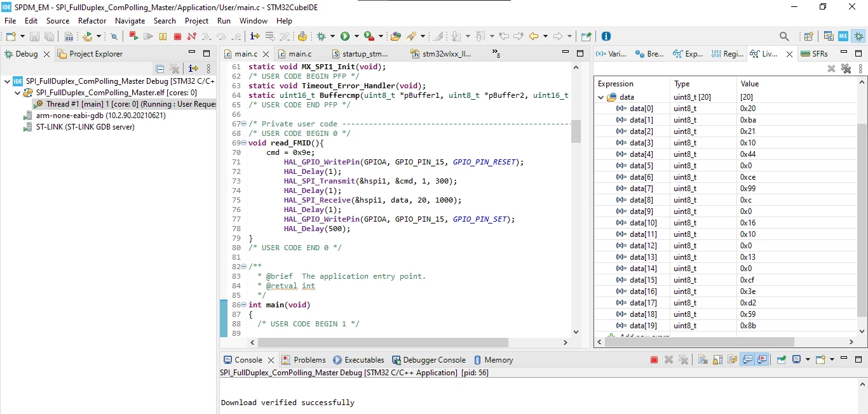Open the Debug launch dropdown arrow
The width and height of the screenshot is (868, 414).
click(332, 37)
